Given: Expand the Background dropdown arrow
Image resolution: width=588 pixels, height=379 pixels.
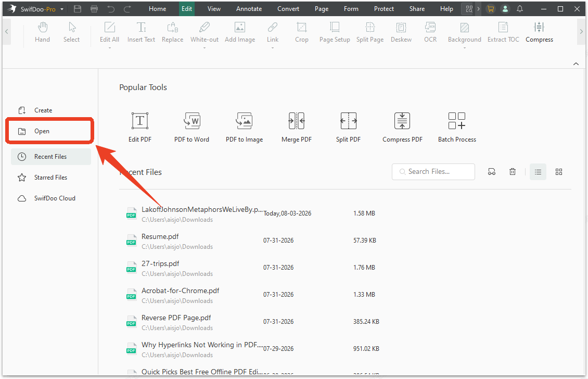Looking at the screenshot, I should (x=464, y=48).
